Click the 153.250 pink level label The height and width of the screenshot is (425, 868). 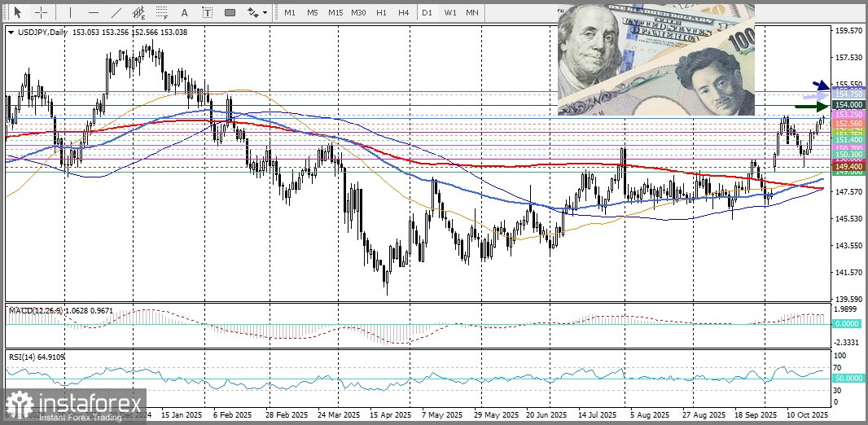point(848,114)
